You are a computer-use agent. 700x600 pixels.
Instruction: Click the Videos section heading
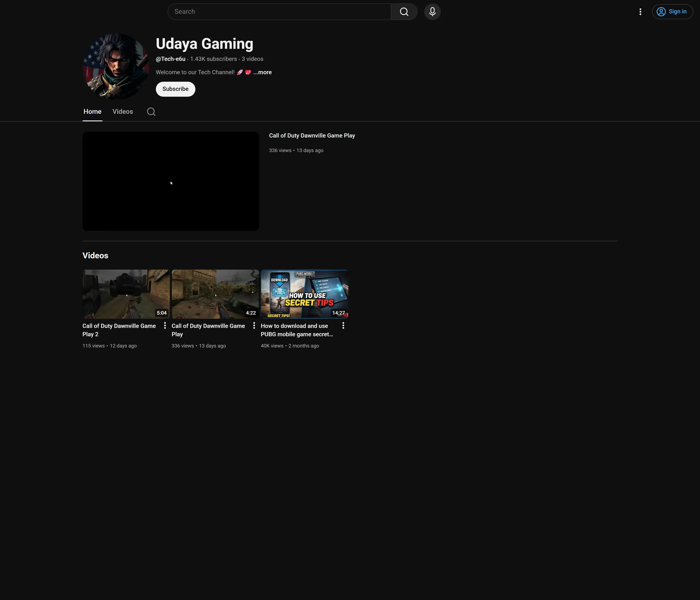(x=96, y=256)
